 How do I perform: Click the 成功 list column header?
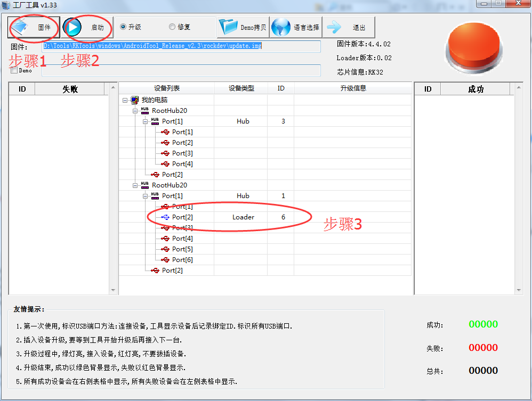pos(475,89)
